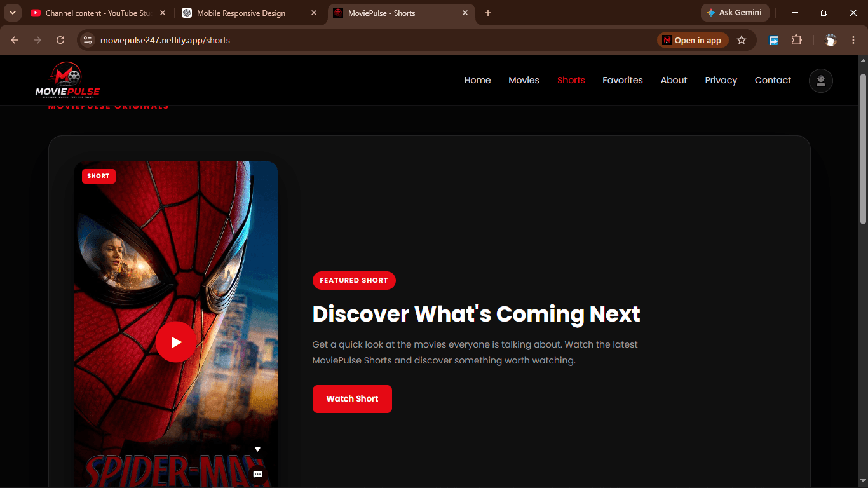Reload the current page

[60, 40]
